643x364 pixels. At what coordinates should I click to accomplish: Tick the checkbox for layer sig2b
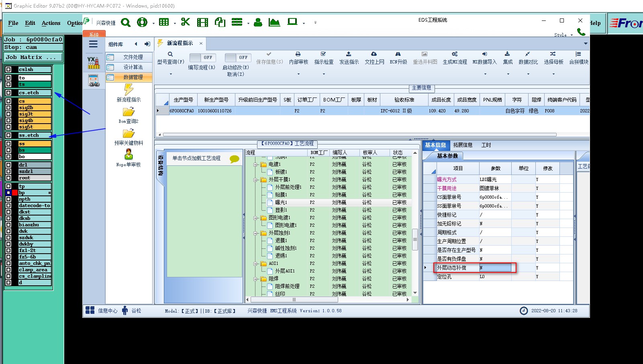[8, 108]
